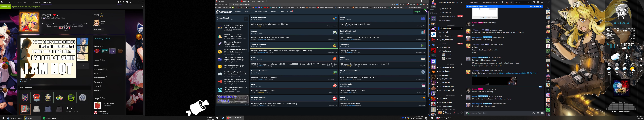Open the Lil Hank Spotify taskbar item

click(51, 118)
